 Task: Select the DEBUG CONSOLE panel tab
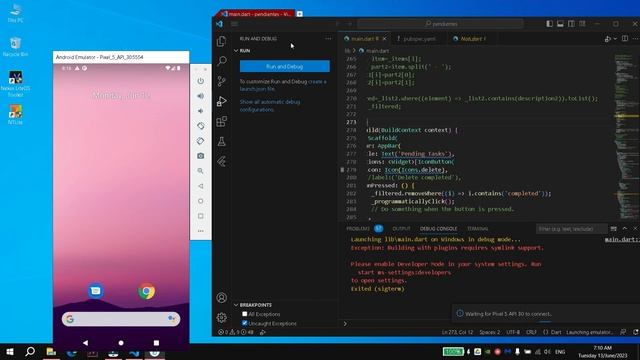[438, 229]
